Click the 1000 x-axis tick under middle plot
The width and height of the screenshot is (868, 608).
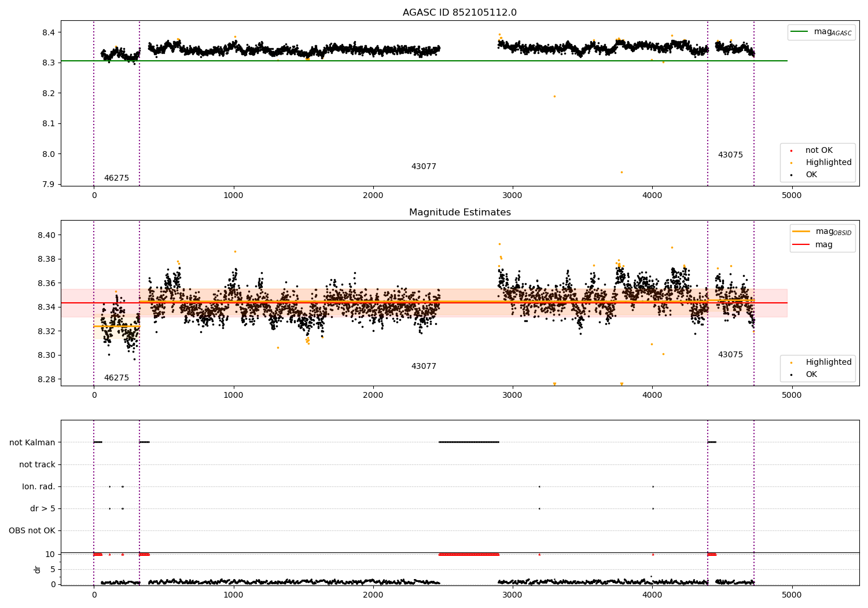234,395
